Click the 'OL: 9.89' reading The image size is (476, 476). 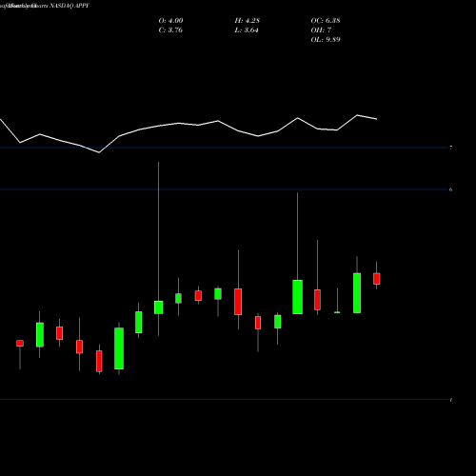pyautogui.click(x=326, y=40)
